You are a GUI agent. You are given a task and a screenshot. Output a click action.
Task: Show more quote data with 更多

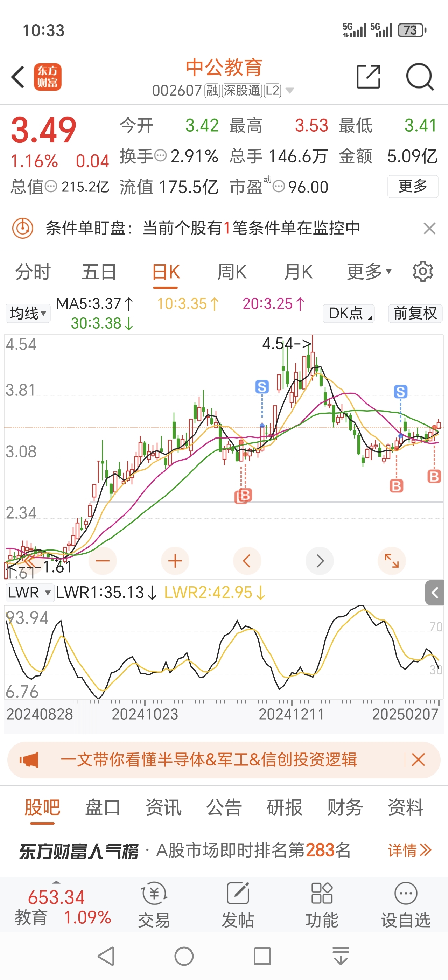[413, 187]
